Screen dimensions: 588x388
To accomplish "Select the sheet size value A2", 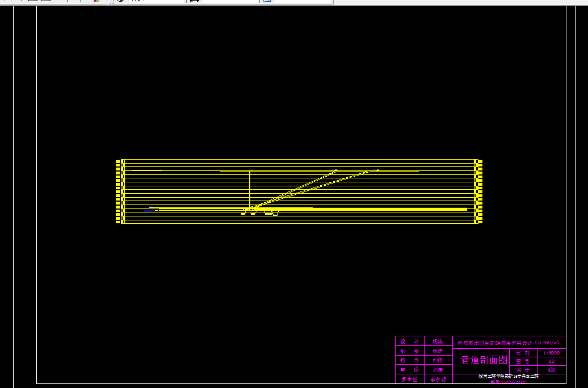I will tap(551, 361).
